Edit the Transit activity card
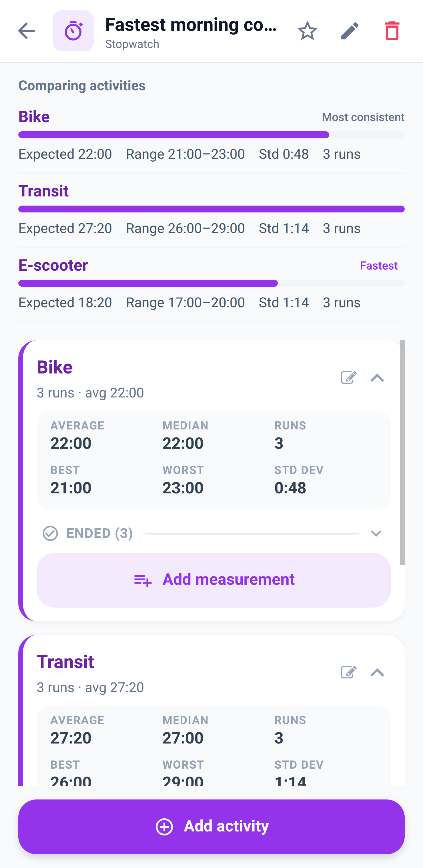The width and height of the screenshot is (423, 868). pos(348,672)
